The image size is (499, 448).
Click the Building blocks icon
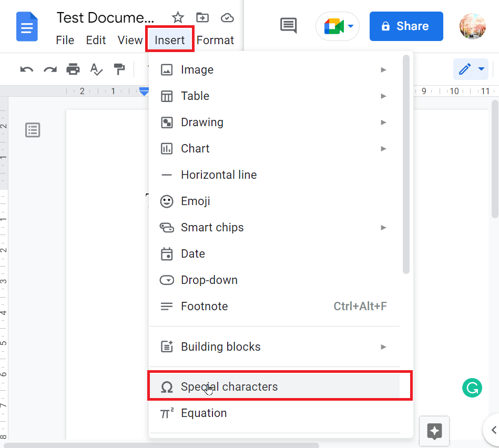point(167,347)
